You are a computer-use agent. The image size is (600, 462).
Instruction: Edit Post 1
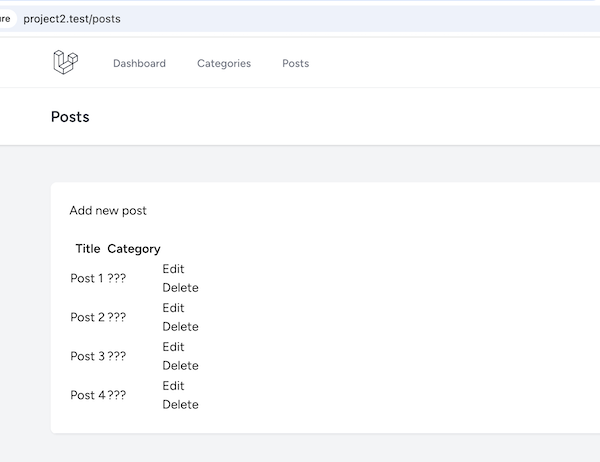click(173, 269)
